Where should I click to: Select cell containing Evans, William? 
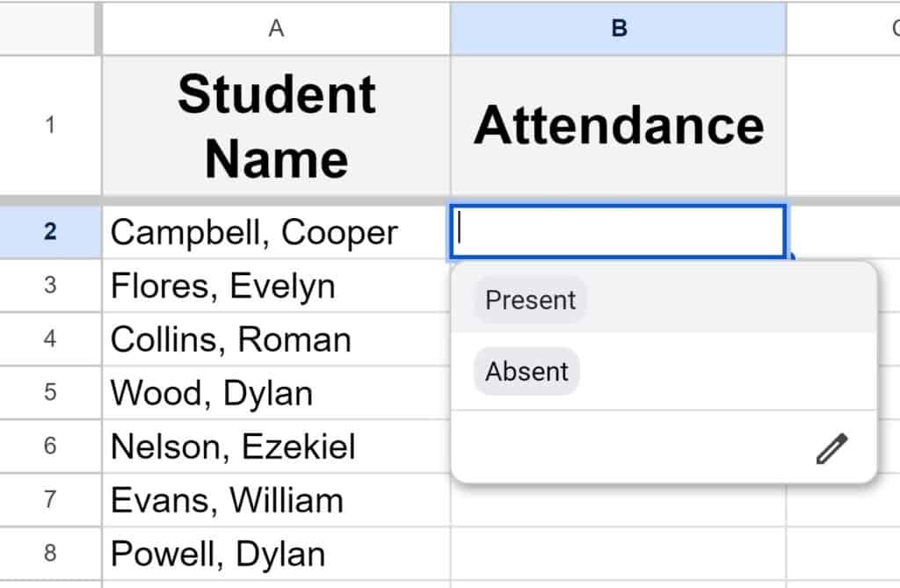point(276,499)
